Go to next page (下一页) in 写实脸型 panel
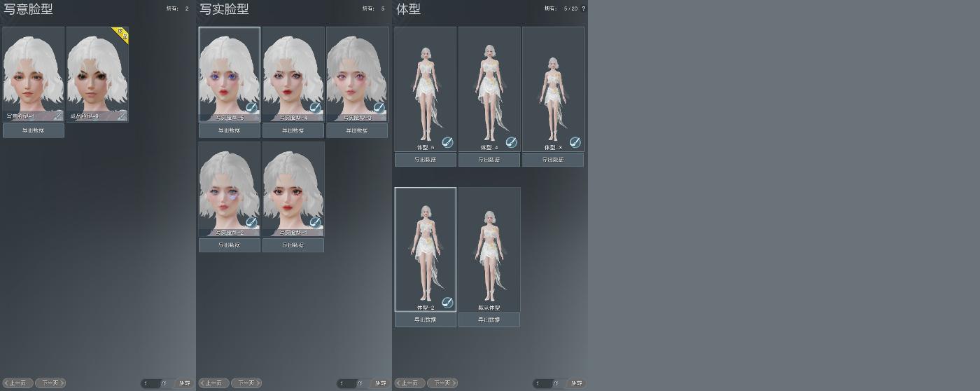 tap(246, 383)
